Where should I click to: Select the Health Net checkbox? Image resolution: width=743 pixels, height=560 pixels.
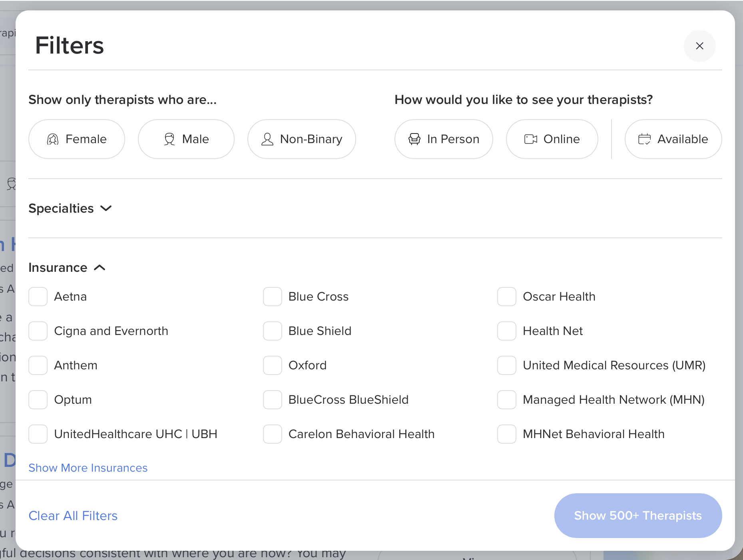(507, 331)
